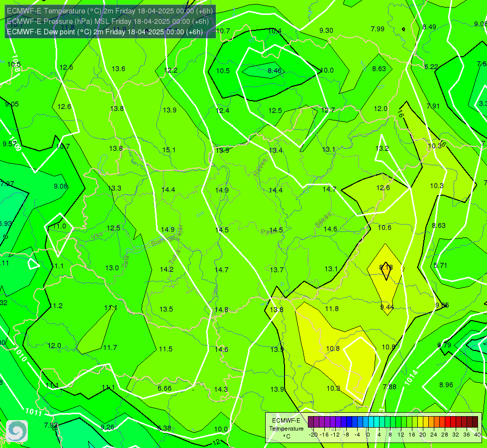
Task: Click the 13.3 temperature value
Action: pyautogui.click(x=114, y=188)
